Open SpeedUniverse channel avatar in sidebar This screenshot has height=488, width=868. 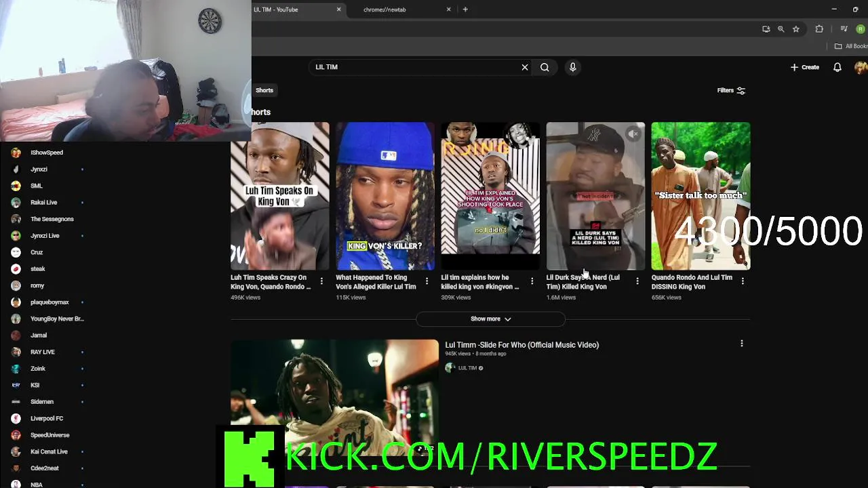pyautogui.click(x=16, y=435)
